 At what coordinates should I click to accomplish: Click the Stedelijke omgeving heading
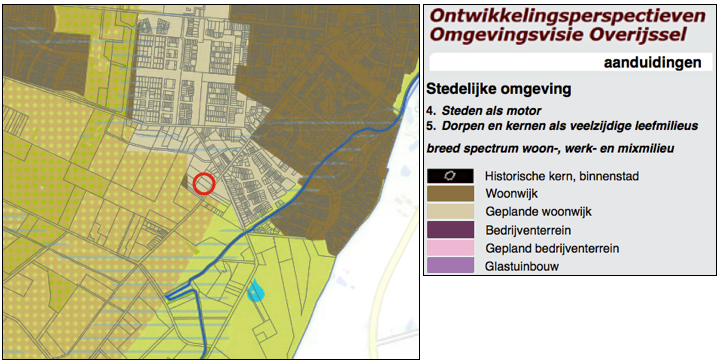click(x=499, y=89)
